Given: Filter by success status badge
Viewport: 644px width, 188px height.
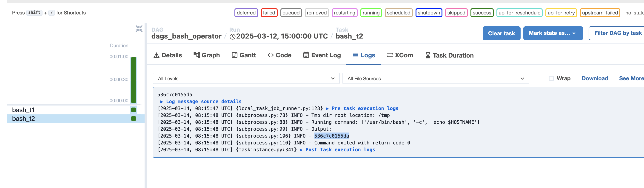Looking at the screenshot, I should pos(482,13).
